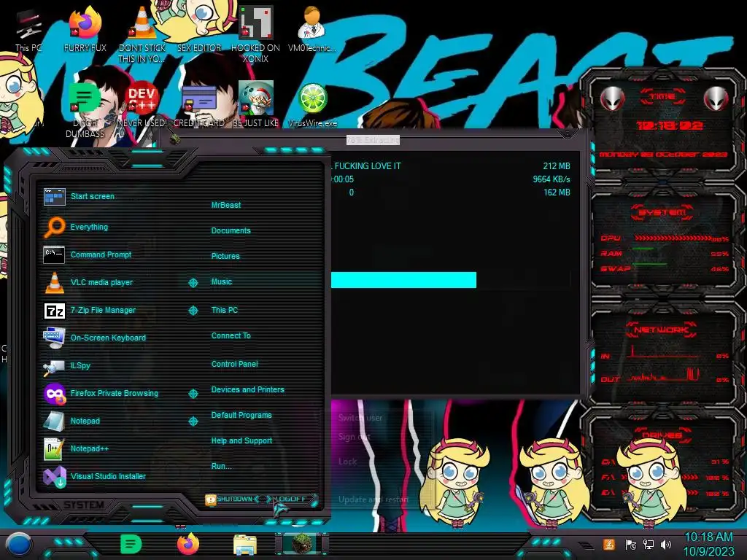
Task: Open the arrow beside the LOGOFF button
Action: tap(314, 499)
